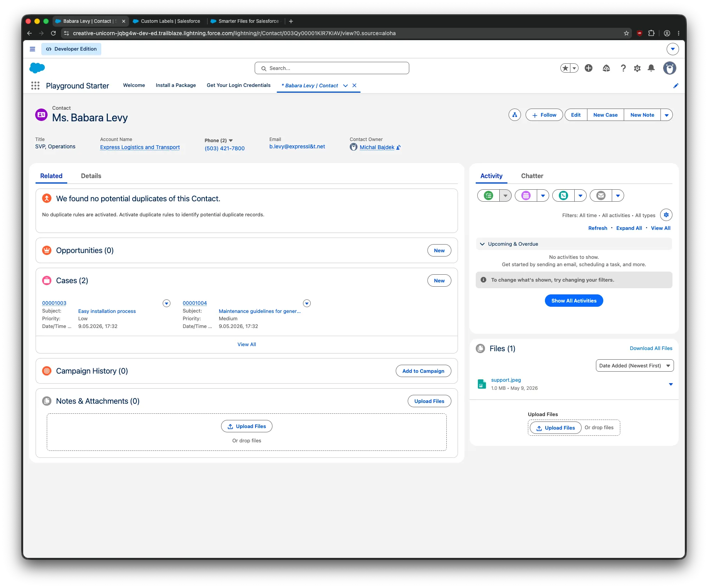
Task: Open the hamburger menu beside Developer Edition
Action: (x=32, y=49)
